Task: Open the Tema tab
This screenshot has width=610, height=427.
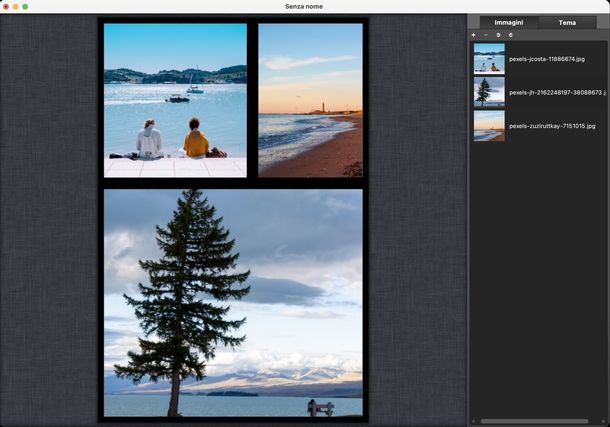Action: pos(567,23)
